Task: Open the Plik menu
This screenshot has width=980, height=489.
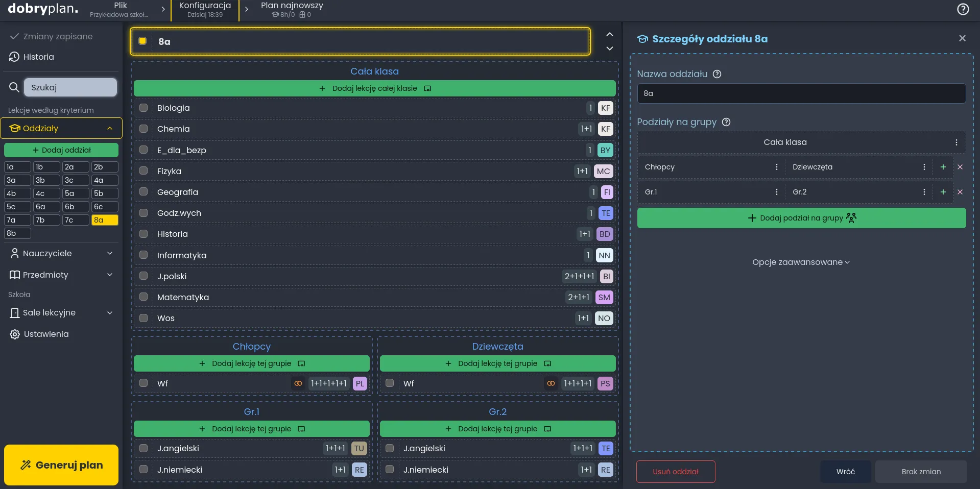Action: [121, 10]
